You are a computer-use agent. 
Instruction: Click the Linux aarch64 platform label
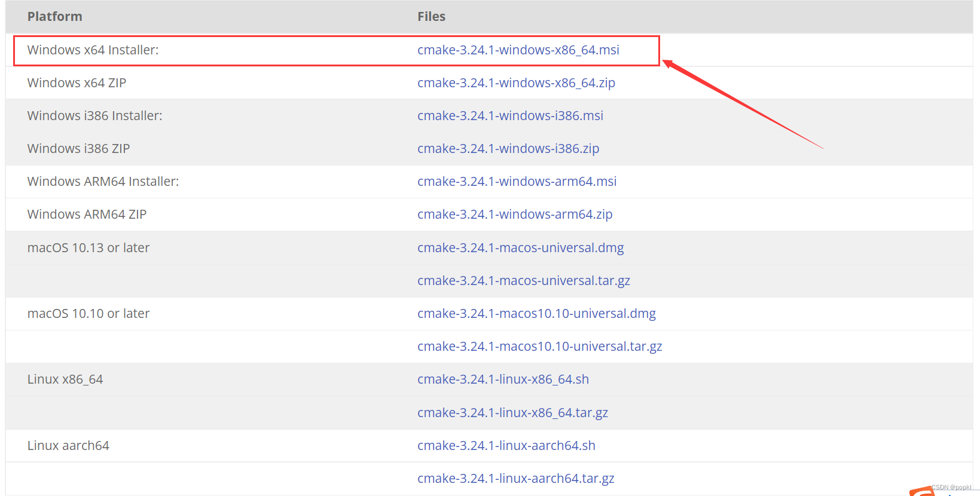[x=68, y=446]
